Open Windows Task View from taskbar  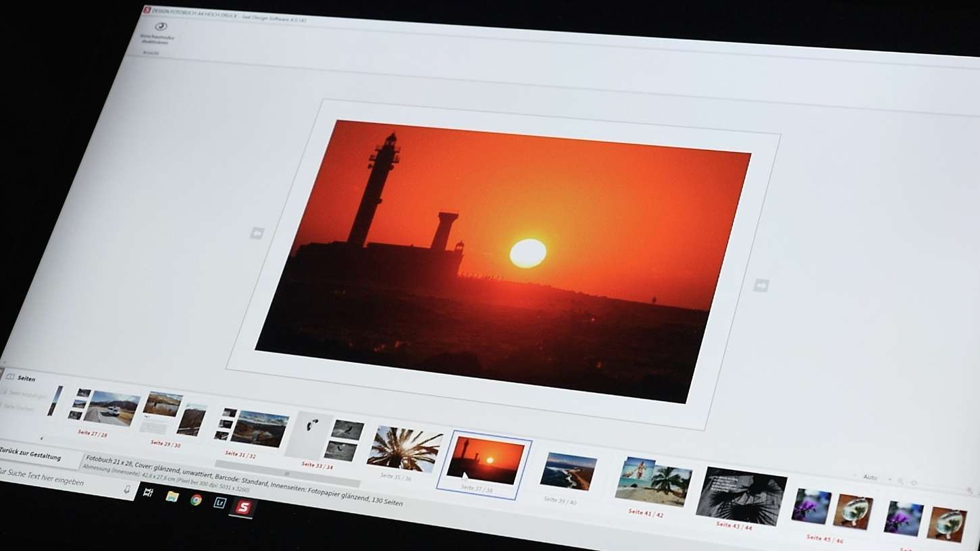[x=149, y=492]
